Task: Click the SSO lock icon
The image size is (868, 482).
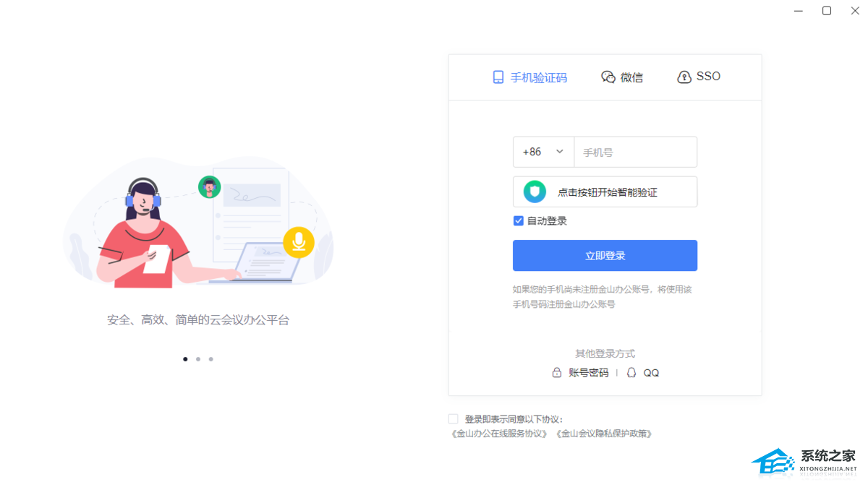Action: click(684, 77)
